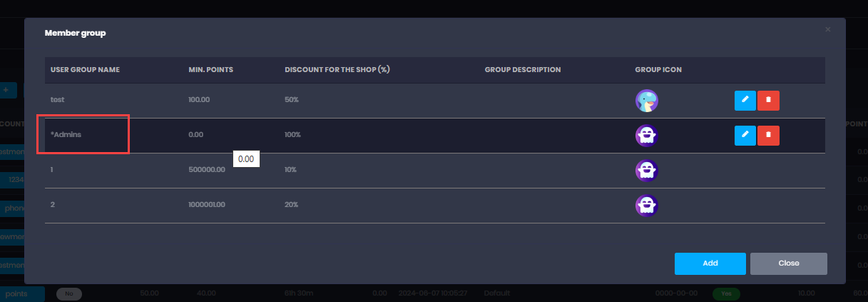Select the test group name cell
The width and height of the screenshot is (868, 302).
(x=58, y=100)
